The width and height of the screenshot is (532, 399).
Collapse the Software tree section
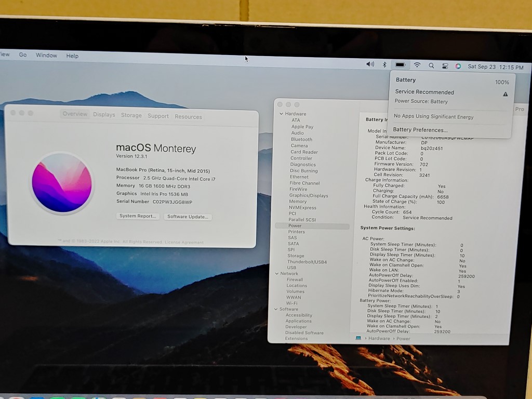(x=276, y=309)
